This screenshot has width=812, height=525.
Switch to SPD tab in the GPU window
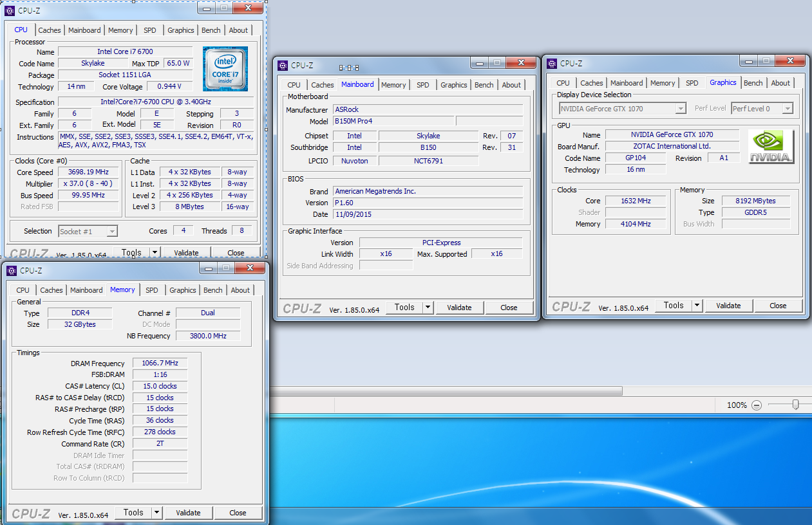pyautogui.click(x=692, y=83)
